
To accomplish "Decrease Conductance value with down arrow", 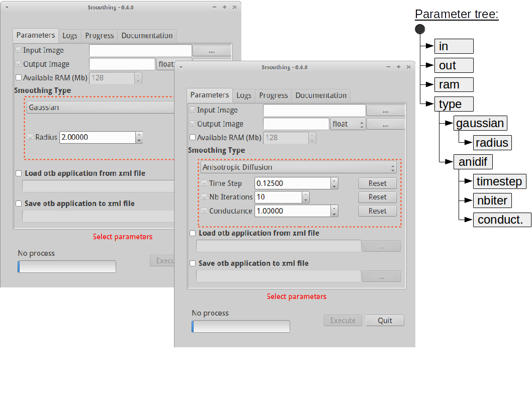I will 334,214.
